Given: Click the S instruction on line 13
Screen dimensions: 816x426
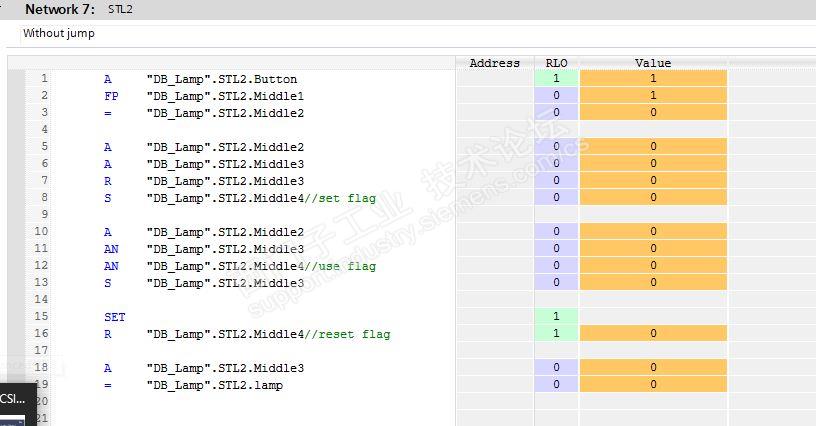Looking at the screenshot, I should 108,283.
